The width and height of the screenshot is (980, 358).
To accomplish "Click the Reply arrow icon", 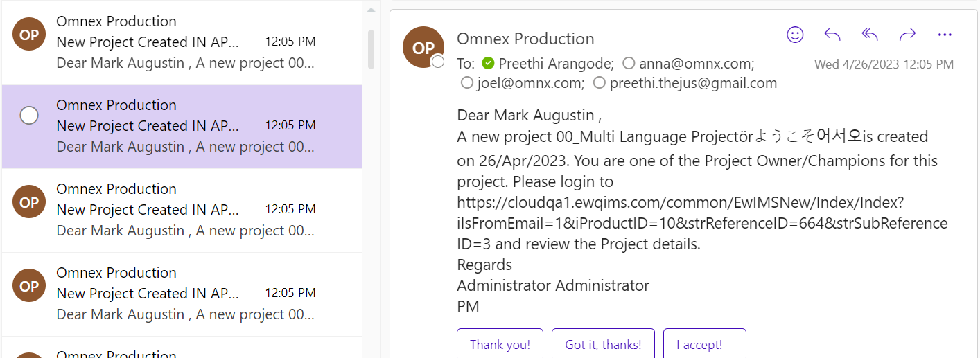I will pyautogui.click(x=832, y=35).
